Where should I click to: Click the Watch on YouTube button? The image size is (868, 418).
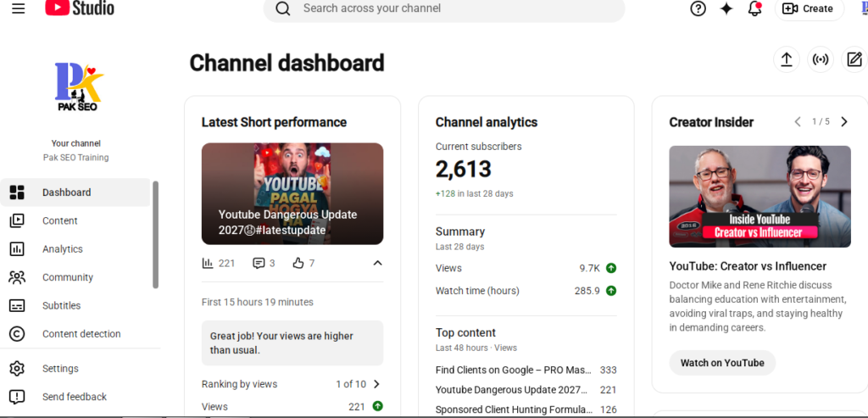722,363
